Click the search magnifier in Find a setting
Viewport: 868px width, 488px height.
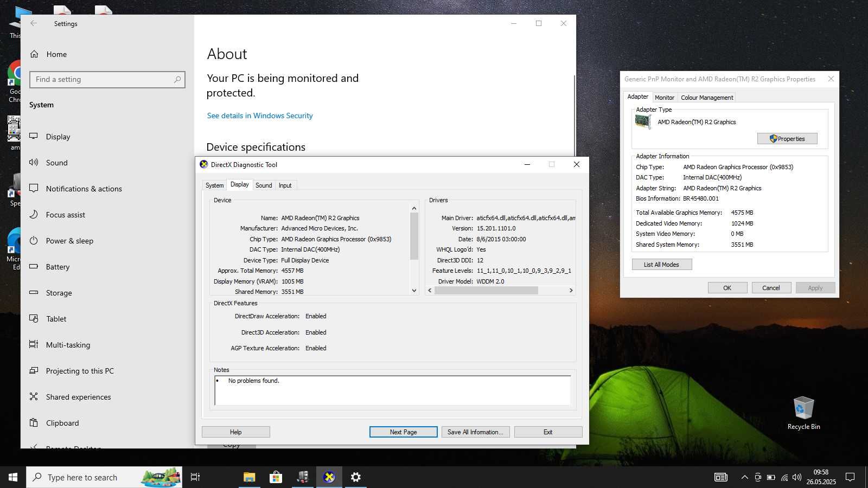click(x=177, y=80)
